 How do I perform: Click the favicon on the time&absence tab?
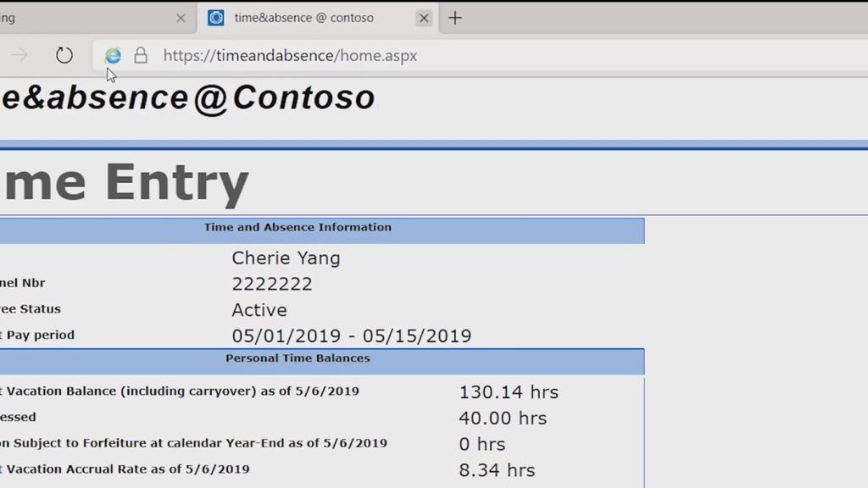coord(214,17)
